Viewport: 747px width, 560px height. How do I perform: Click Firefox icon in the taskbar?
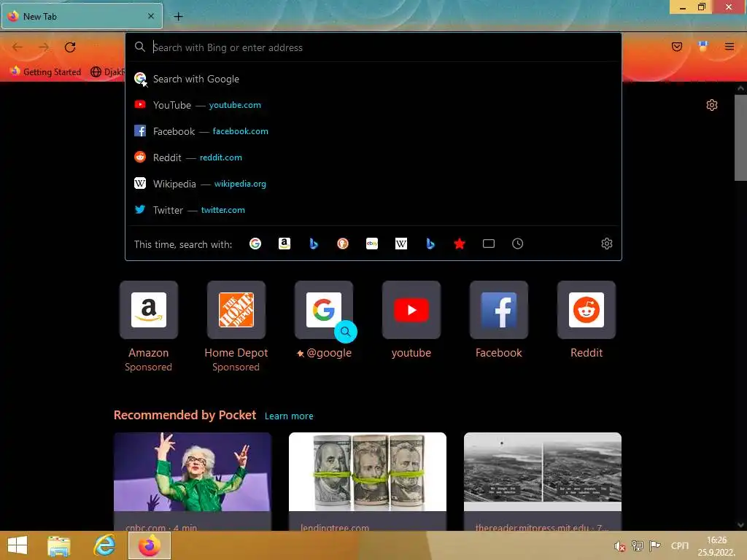[x=149, y=545]
